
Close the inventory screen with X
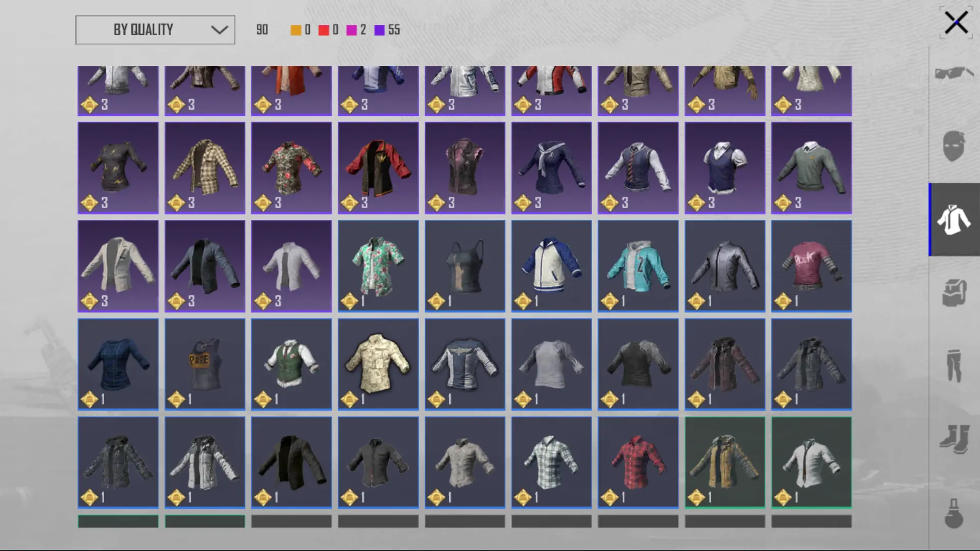956,23
